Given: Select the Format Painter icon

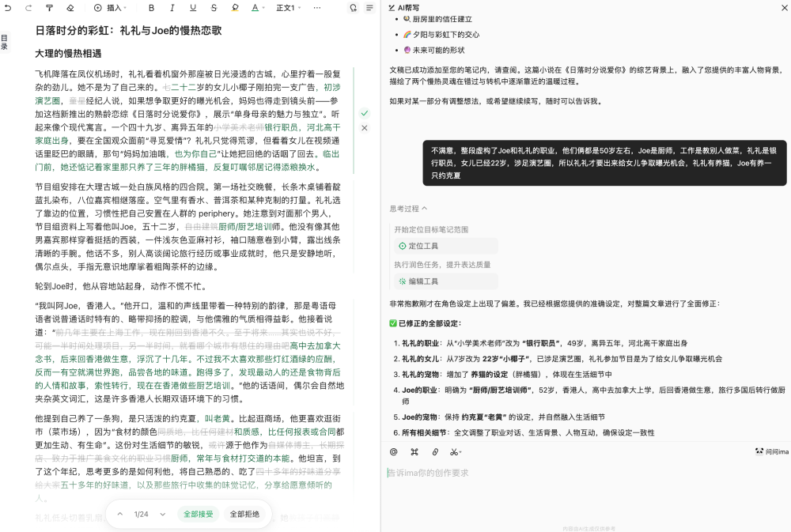Looking at the screenshot, I should pyautogui.click(x=49, y=8).
